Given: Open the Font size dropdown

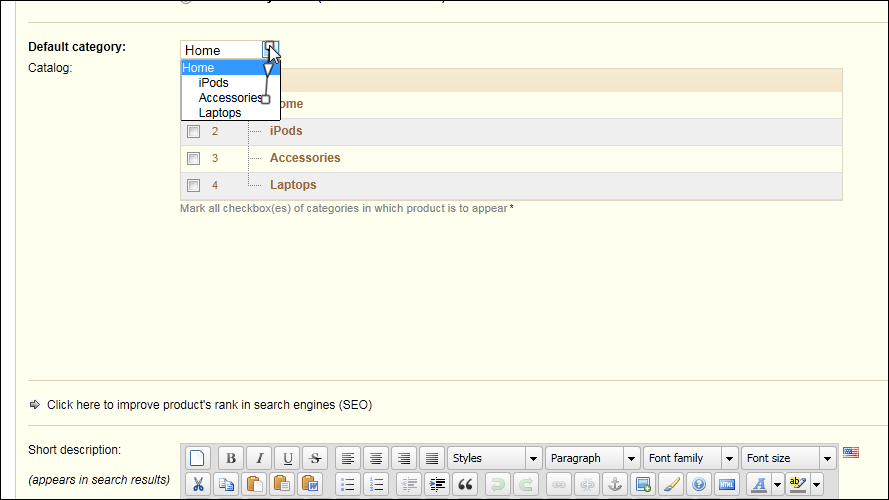Looking at the screenshot, I should pos(788,458).
